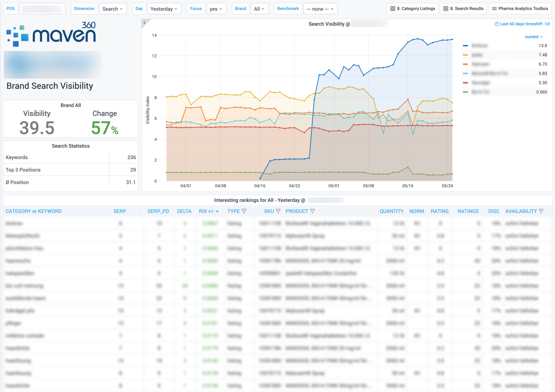
Task: Click the info icon on the Search Visibility chart
Action: click(x=145, y=22)
